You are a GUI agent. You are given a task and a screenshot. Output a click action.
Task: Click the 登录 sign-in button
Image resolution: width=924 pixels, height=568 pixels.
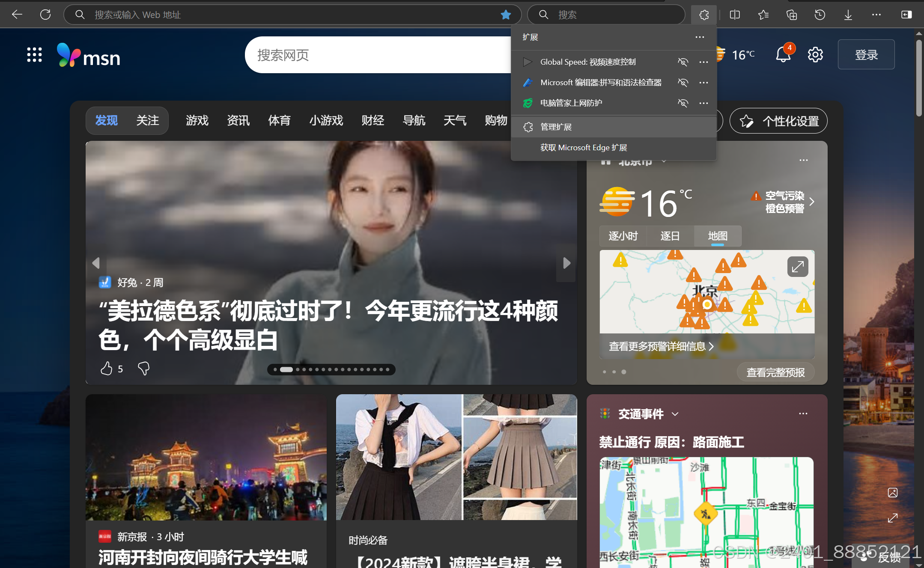point(865,54)
